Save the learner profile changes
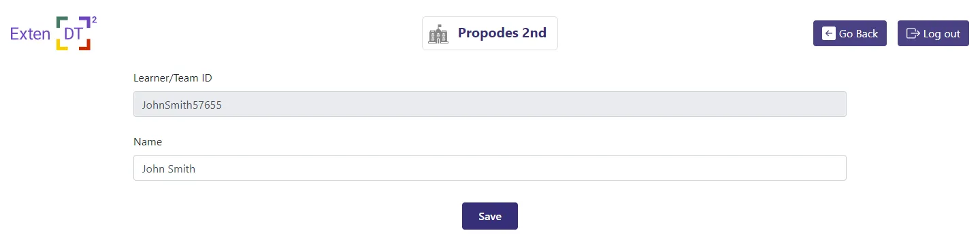The height and width of the screenshot is (250, 980). coord(490,216)
